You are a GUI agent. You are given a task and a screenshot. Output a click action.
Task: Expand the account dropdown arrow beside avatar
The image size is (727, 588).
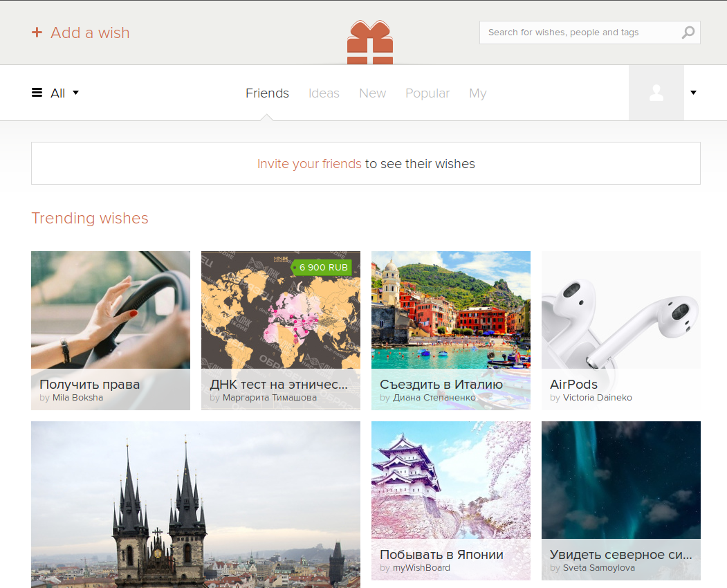pyautogui.click(x=693, y=93)
